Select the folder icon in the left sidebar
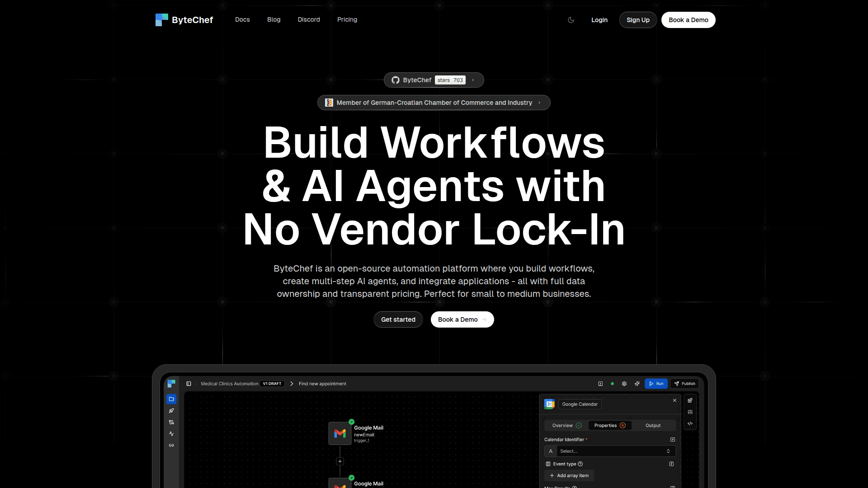Image resolution: width=868 pixels, height=488 pixels. 171,399
